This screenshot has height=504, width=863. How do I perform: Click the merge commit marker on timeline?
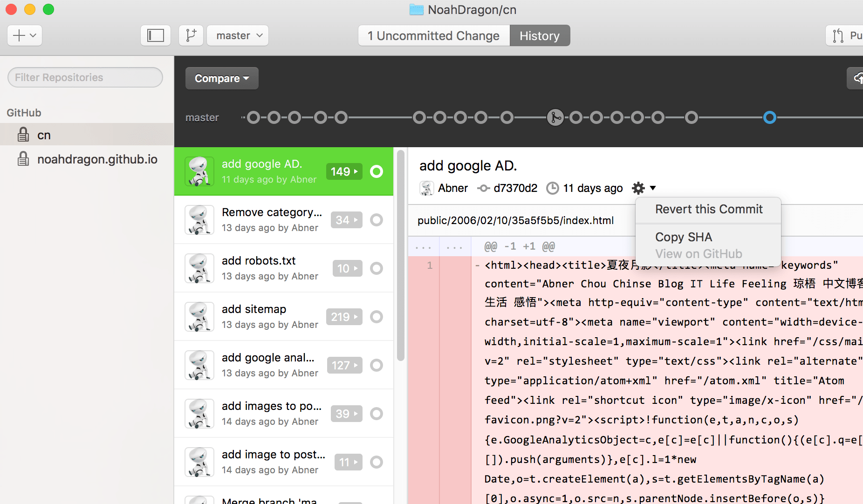555,117
